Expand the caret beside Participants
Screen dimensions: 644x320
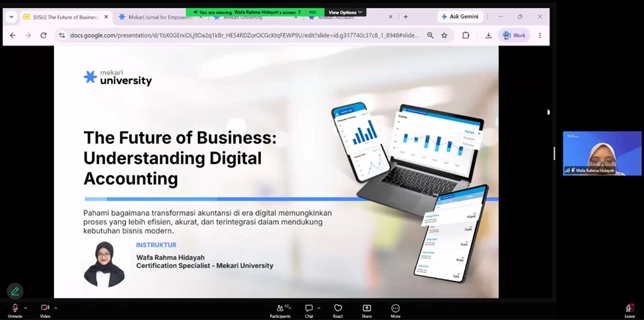point(290,308)
